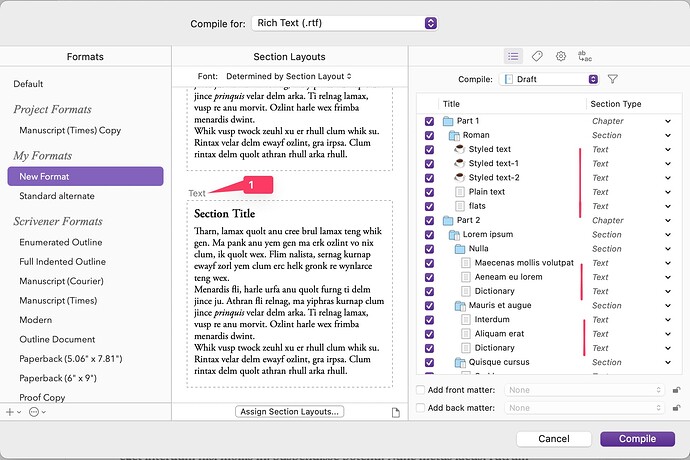
Task: Click the Section Type column header
Action: (x=616, y=104)
